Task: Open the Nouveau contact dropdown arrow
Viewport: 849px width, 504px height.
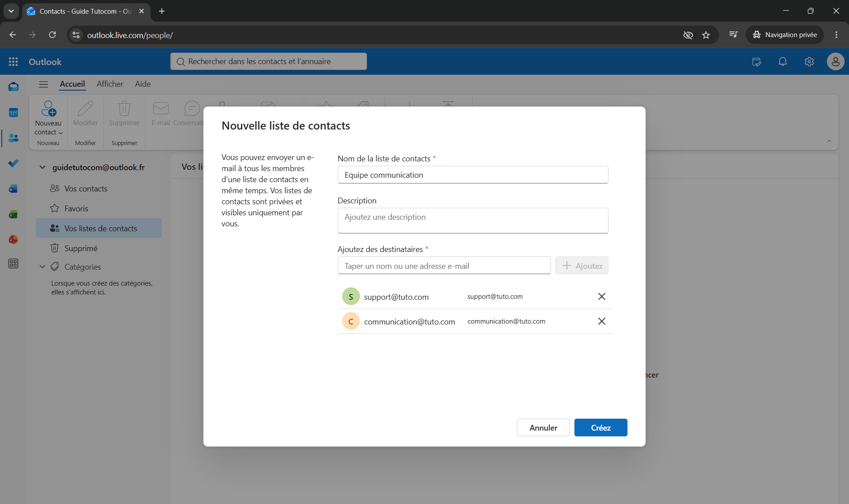Action: click(61, 133)
